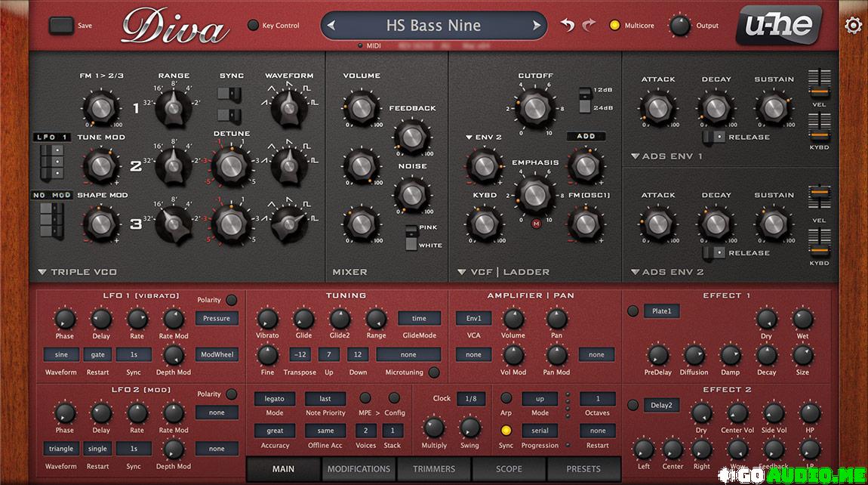Toggle the Effect 1 power button
868x485 pixels.
[x=633, y=311]
